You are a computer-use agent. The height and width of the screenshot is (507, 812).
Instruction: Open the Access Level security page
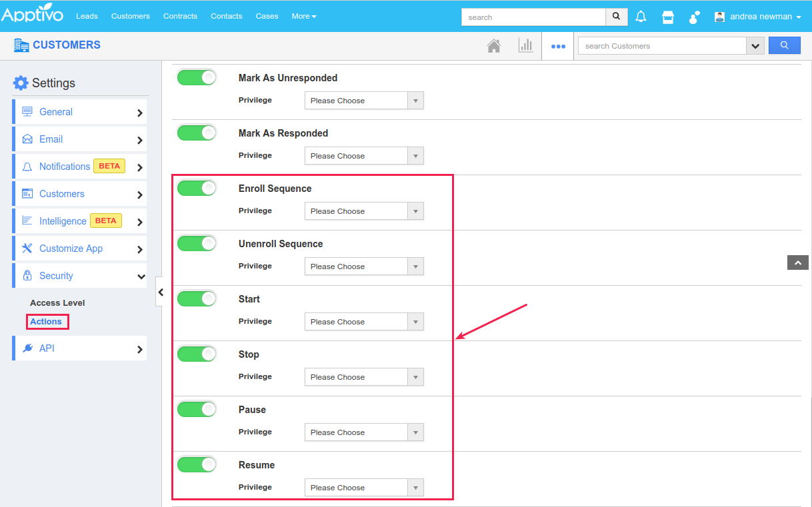coord(57,302)
